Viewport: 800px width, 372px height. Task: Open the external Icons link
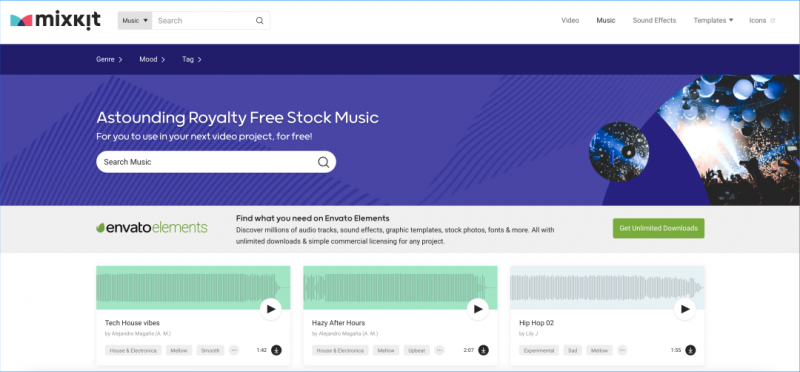(x=762, y=20)
